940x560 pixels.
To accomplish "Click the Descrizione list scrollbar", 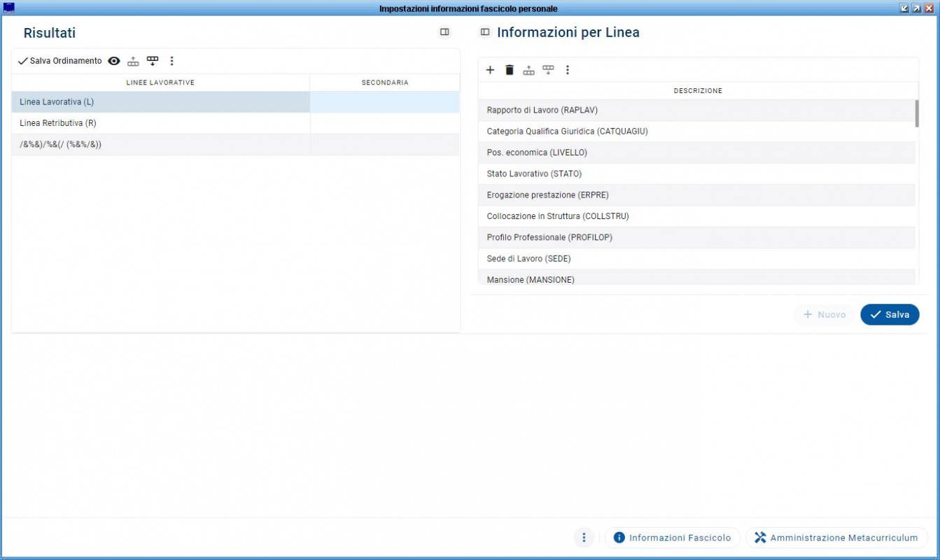I will coord(917,114).
